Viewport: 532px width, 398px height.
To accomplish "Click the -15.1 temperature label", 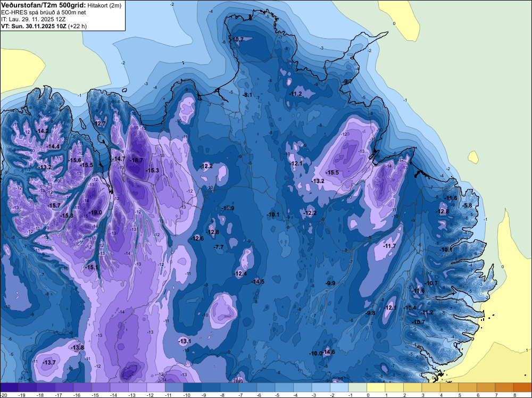I will [92, 267].
